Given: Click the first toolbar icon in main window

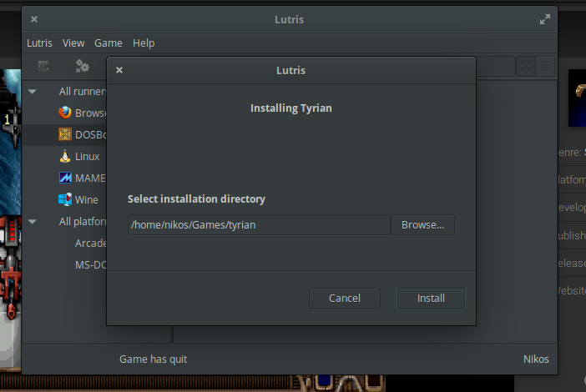Looking at the screenshot, I should point(43,66).
